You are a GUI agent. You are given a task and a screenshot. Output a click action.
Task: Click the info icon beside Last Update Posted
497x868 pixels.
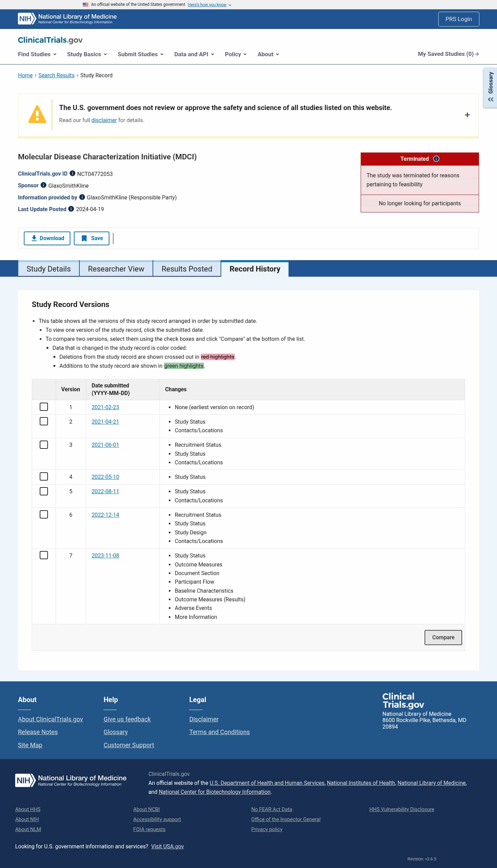click(71, 209)
